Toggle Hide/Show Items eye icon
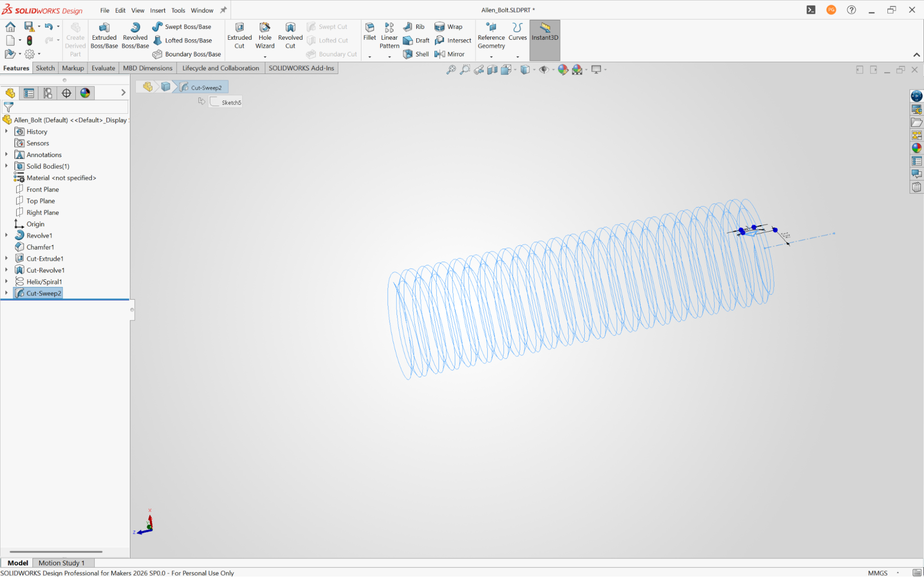924x577 pixels. (544, 69)
